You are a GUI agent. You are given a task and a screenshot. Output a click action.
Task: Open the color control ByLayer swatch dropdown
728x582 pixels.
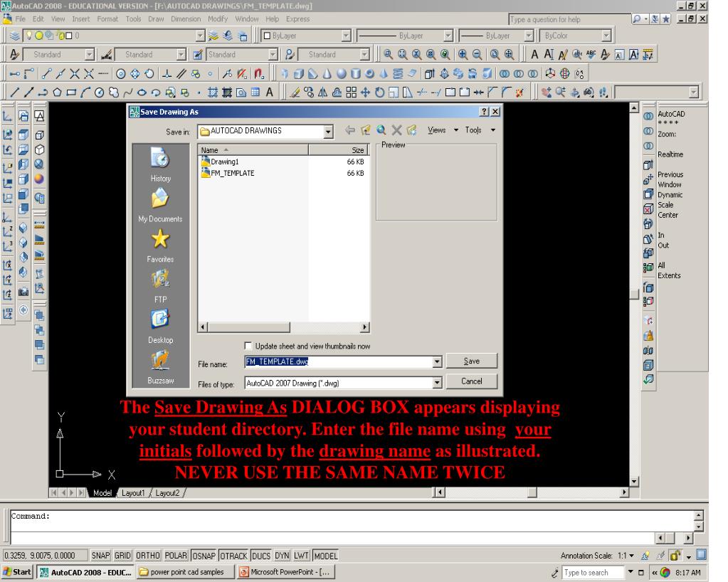click(346, 36)
